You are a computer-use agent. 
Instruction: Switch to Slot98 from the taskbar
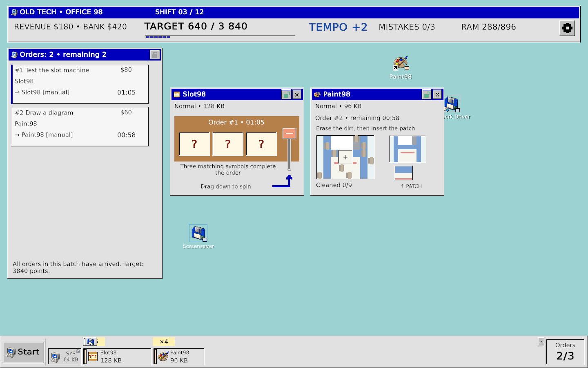[x=118, y=357]
